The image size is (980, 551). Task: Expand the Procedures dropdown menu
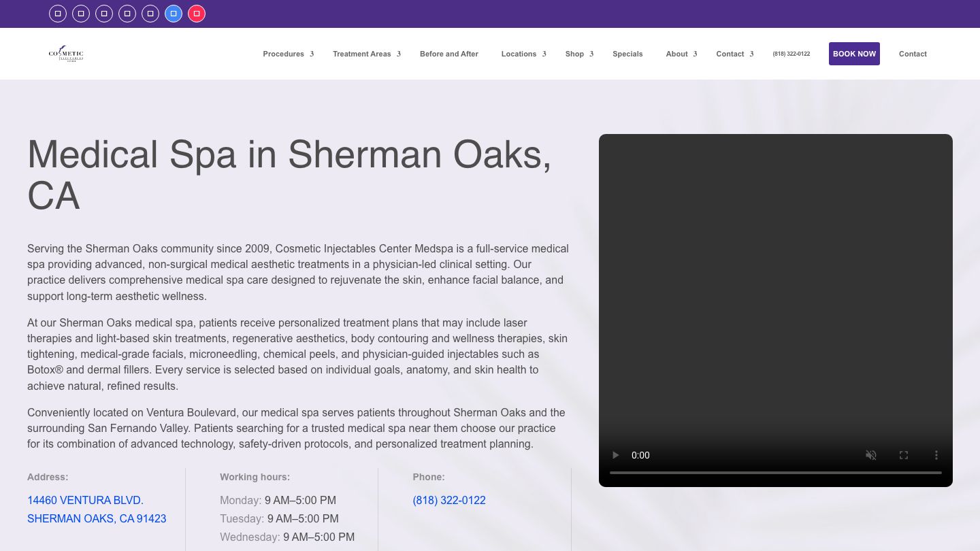tap(288, 54)
